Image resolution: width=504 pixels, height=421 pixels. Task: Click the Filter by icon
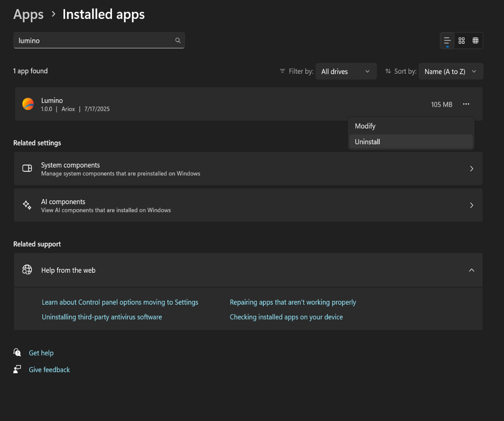[x=282, y=71]
